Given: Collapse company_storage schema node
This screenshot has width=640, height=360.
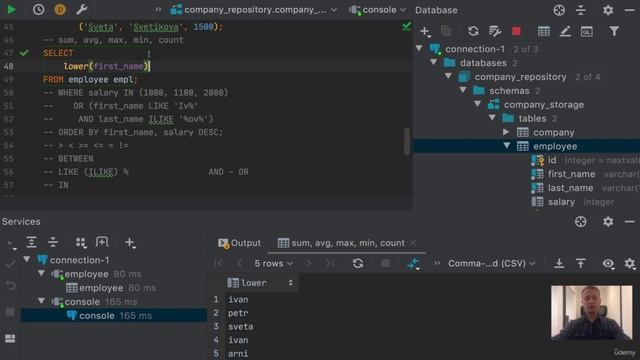Looking at the screenshot, I should tap(478, 104).
